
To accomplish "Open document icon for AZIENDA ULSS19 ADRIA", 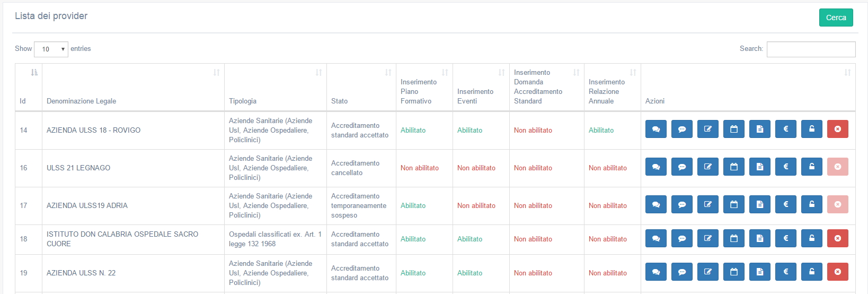I will [x=759, y=204].
